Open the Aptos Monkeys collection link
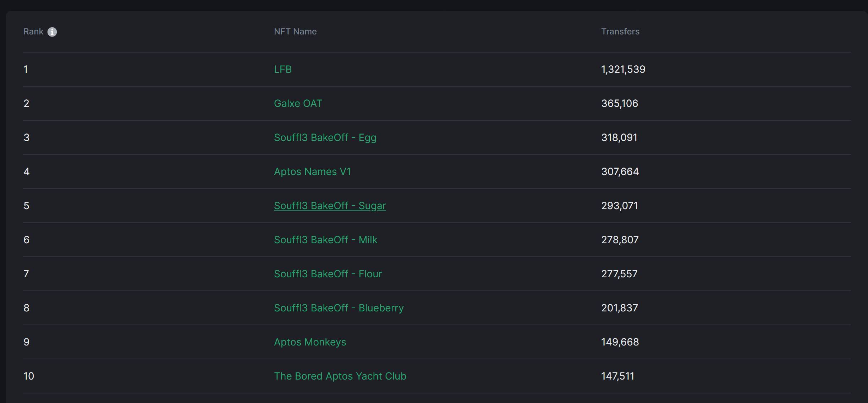This screenshot has height=403, width=868. [310, 342]
